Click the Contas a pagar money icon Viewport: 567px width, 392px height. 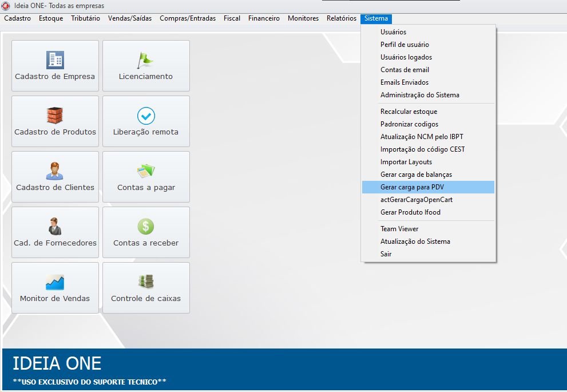pos(146,171)
